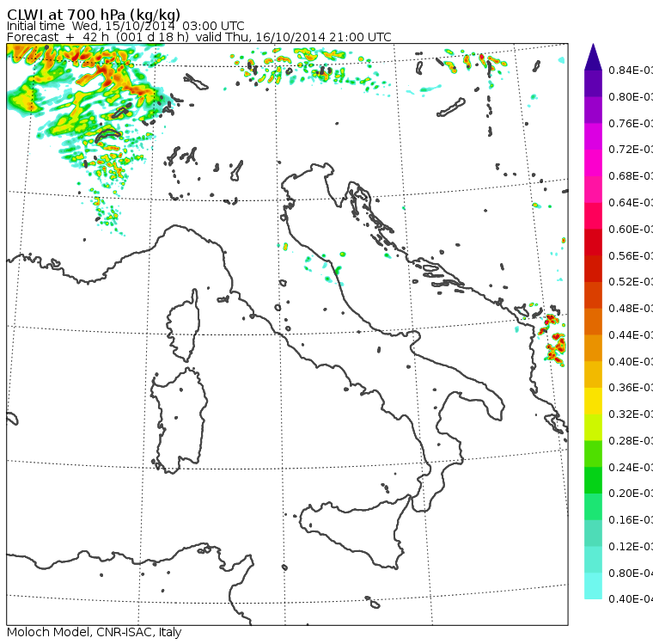This screenshot has height=644, width=653.
Task: Click the lime band between 0.28E-03 and 0.32E-03
Action: 593,427
